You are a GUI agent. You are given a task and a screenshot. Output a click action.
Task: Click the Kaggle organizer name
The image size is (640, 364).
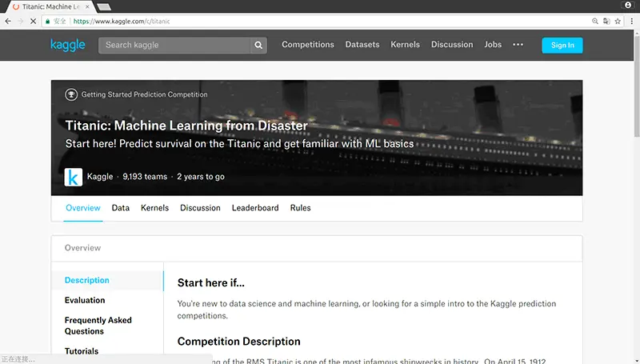[100, 177]
